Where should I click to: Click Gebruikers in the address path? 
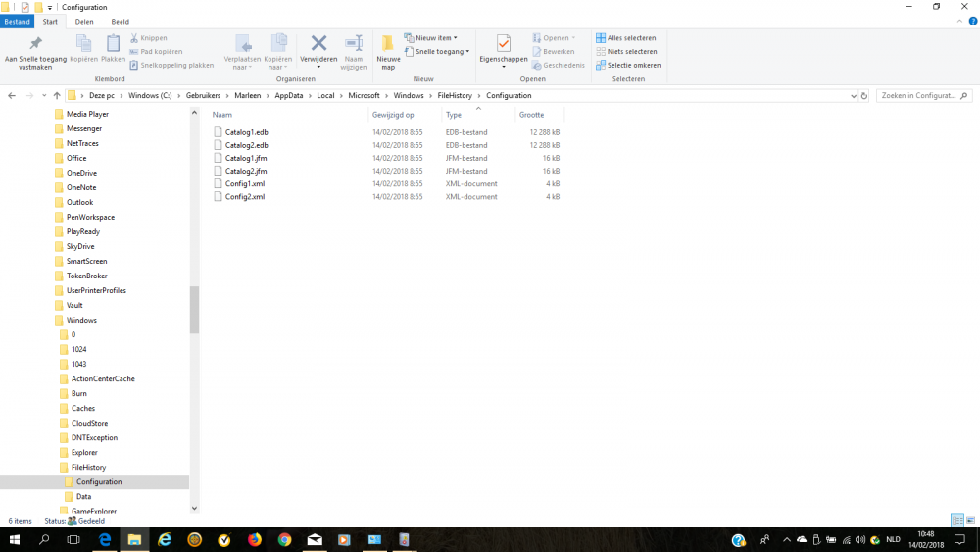coord(203,96)
